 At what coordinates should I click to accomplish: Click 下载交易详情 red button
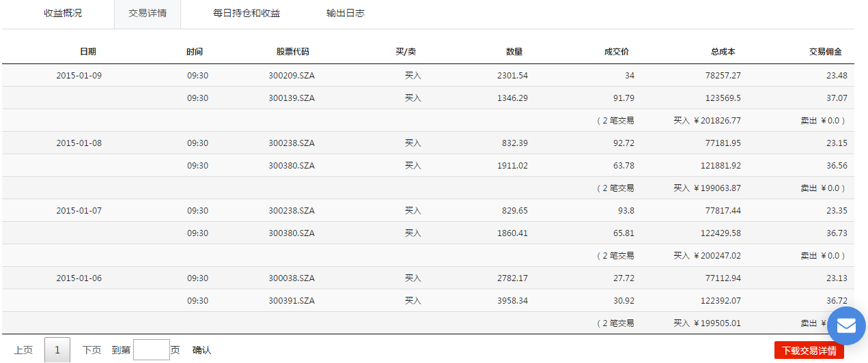coord(809,351)
